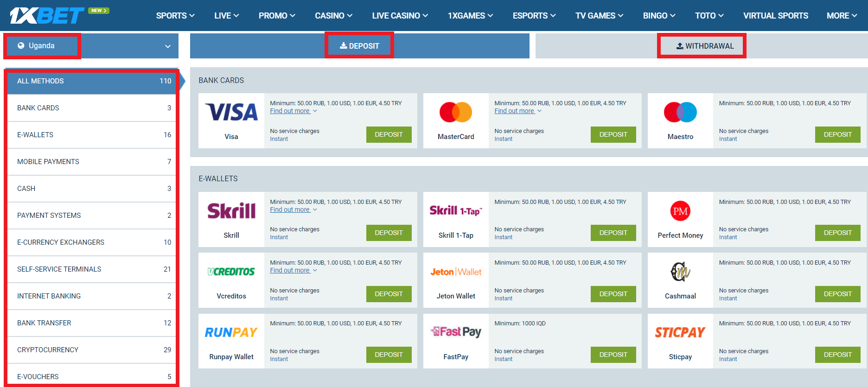Click DEPOSIT button for Vcreditos

pyautogui.click(x=389, y=294)
